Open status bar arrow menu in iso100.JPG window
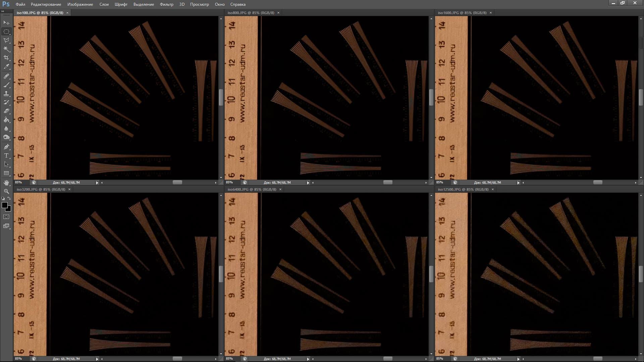The width and height of the screenshot is (644, 362). (x=97, y=183)
